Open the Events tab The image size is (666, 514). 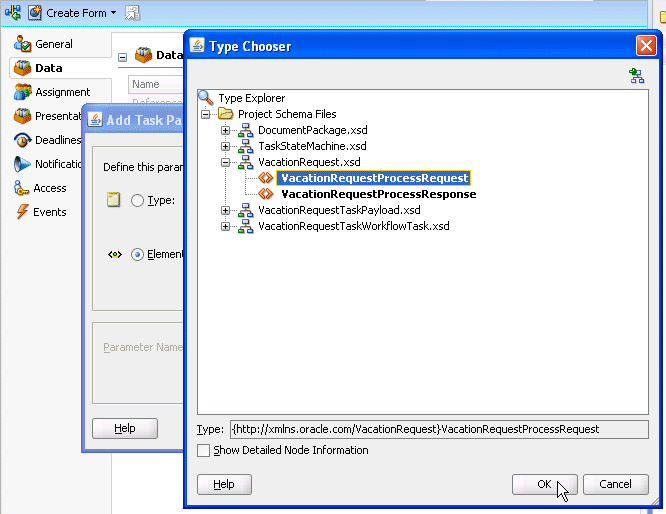(41, 212)
